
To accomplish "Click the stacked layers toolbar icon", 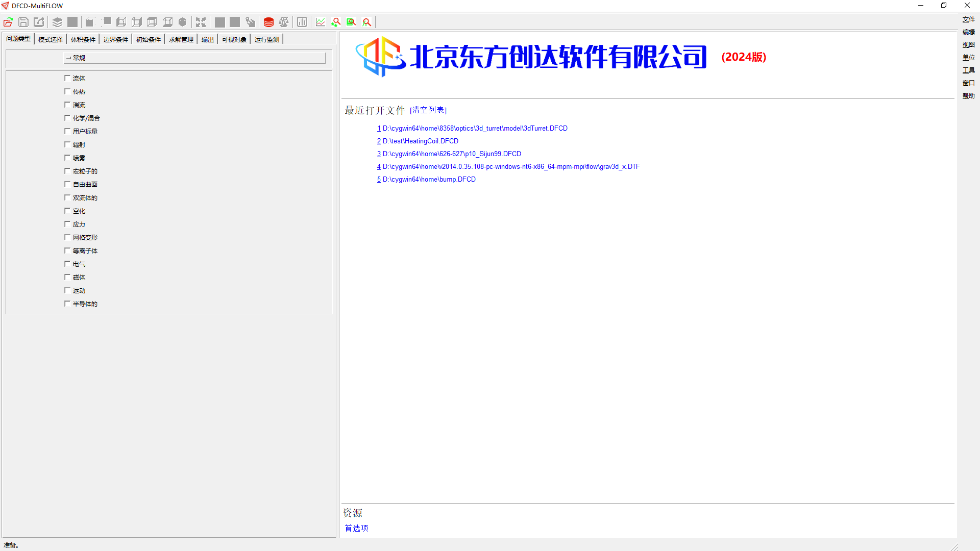I will pos(57,22).
